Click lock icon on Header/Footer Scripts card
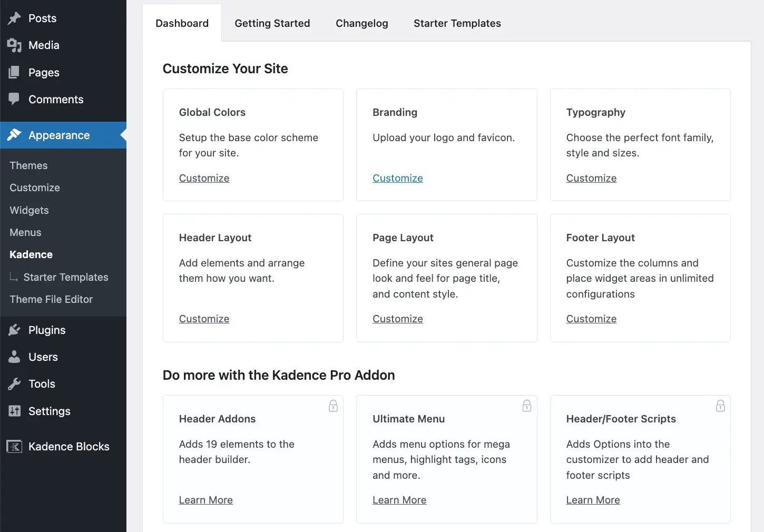Viewport: 764px width, 532px height. pyautogui.click(x=720, y=406)
